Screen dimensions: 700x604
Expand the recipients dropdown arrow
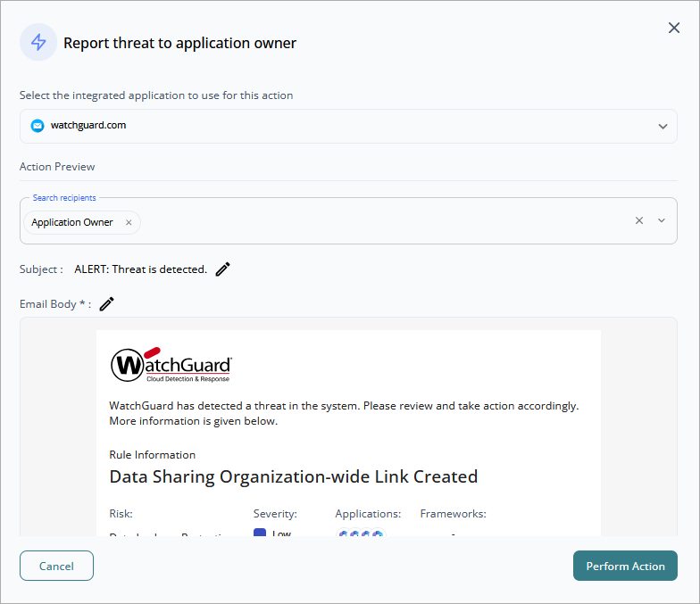coord(662,220)
